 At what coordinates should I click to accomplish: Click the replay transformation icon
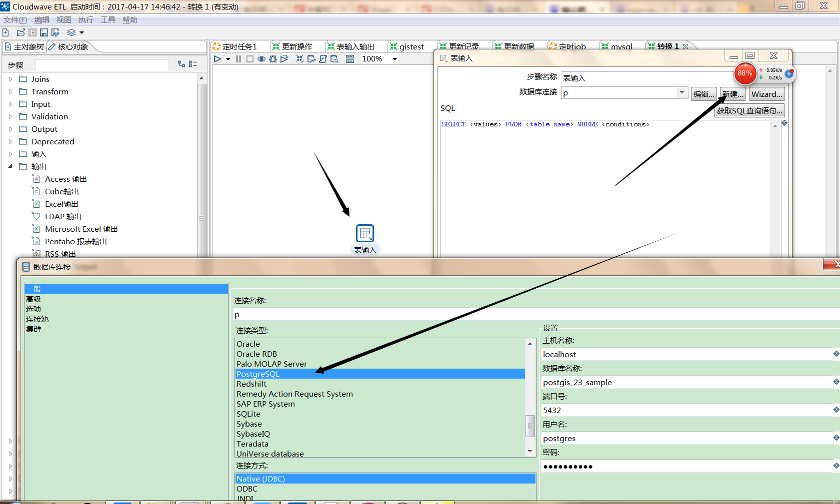[284, 59]
